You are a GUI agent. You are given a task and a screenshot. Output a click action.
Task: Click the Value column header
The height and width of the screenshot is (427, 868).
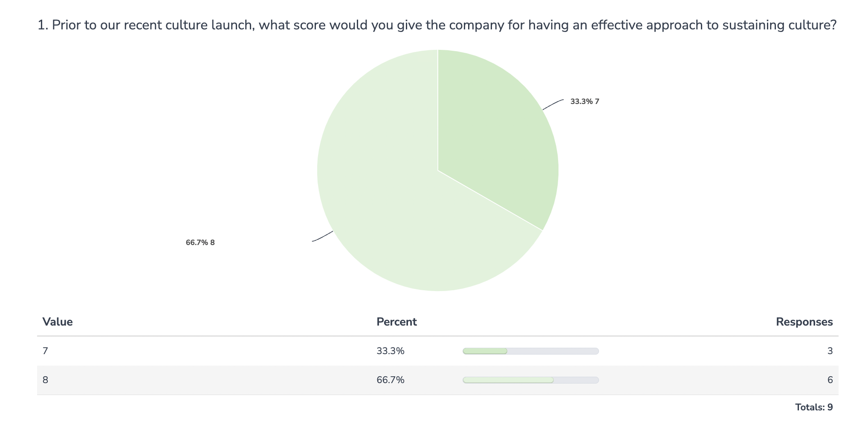pyautogui.click(x=58, y=322)
